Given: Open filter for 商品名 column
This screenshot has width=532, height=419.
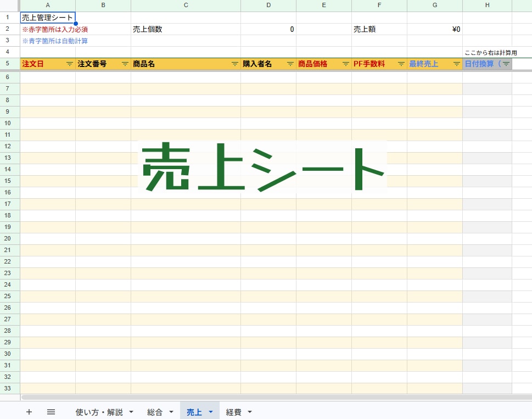Looking at the screenshot, I should pyautogui.click(x=235, y=64).
